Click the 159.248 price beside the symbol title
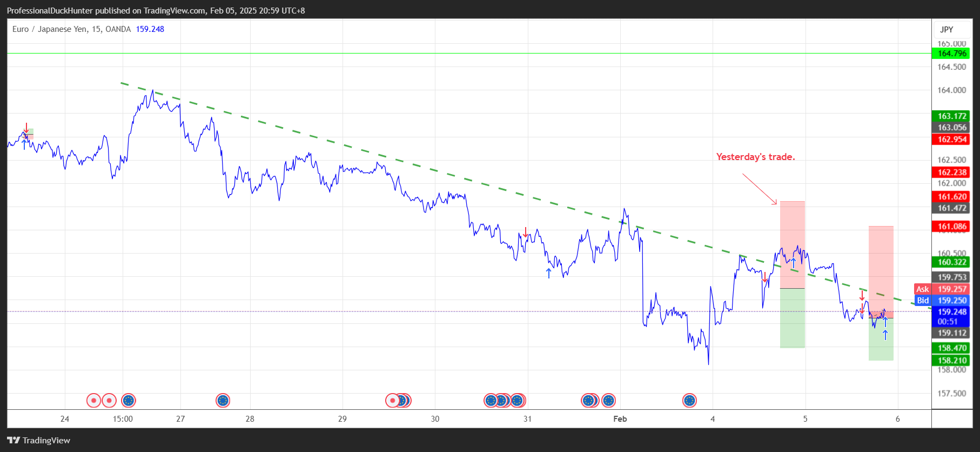Viewport: 980px width, 452px height. pyautogui.click(x=150, y=29)
